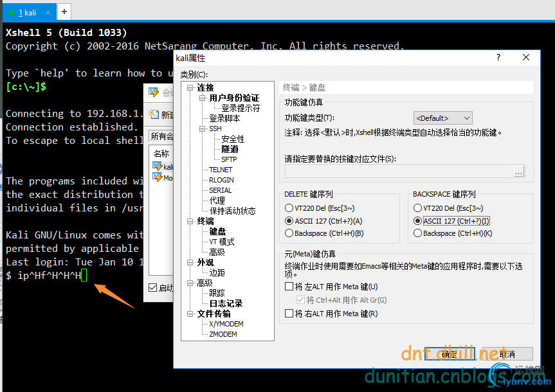Select 高级 under 终端
Viewport: 555px width, 392px height.
[x=217, y=253]
